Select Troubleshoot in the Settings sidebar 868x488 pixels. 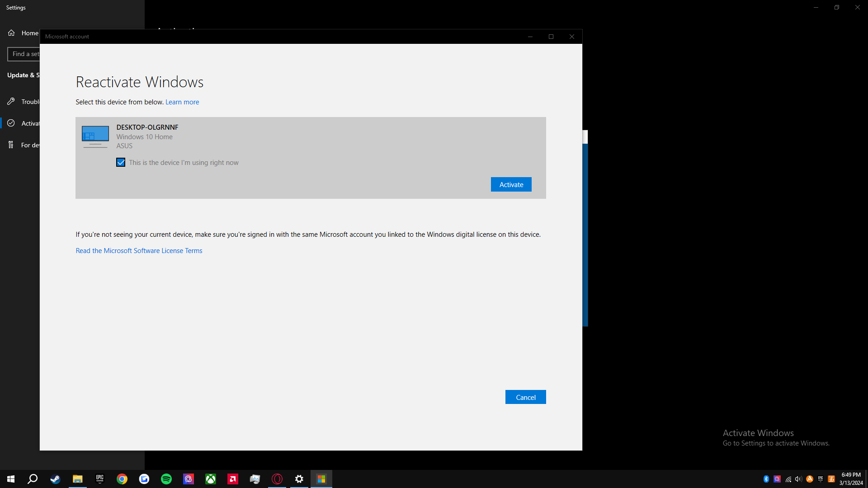point(32,102)
